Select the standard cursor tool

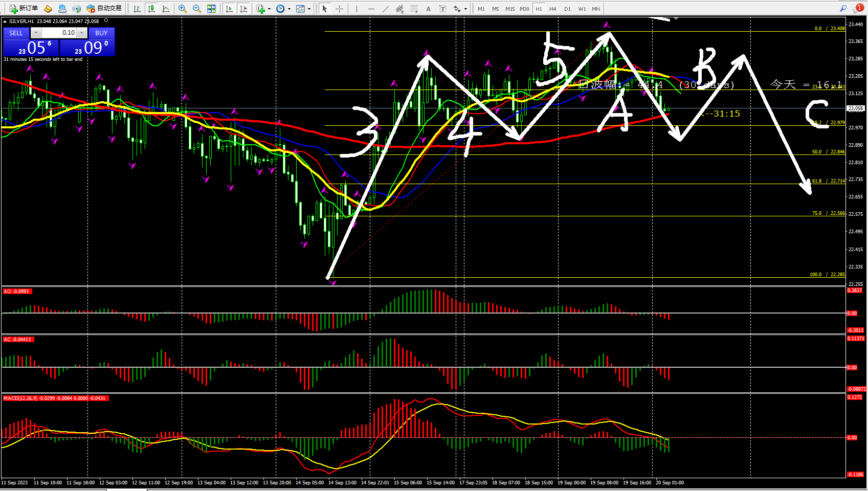click(x=324, y=9)
